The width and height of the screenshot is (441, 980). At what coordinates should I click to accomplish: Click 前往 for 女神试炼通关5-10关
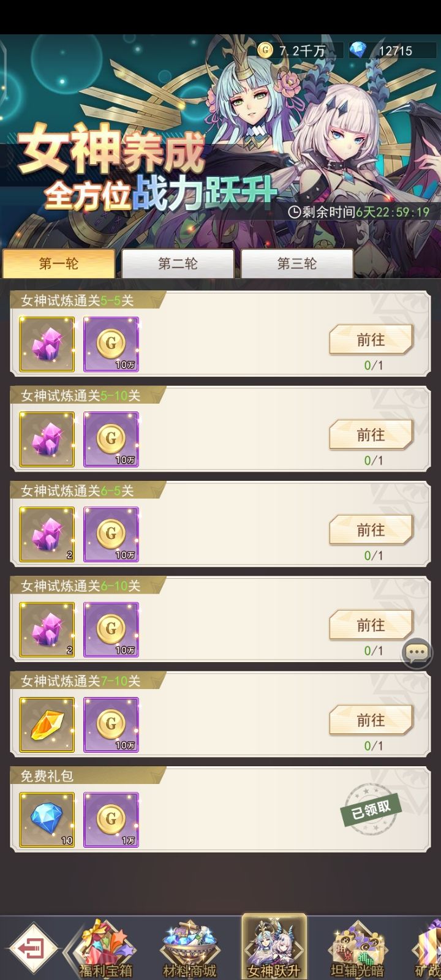(371, 435)
